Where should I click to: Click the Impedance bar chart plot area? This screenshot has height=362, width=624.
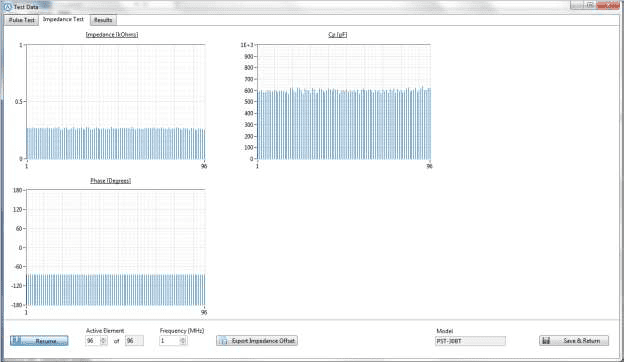[x=116, y=102]
